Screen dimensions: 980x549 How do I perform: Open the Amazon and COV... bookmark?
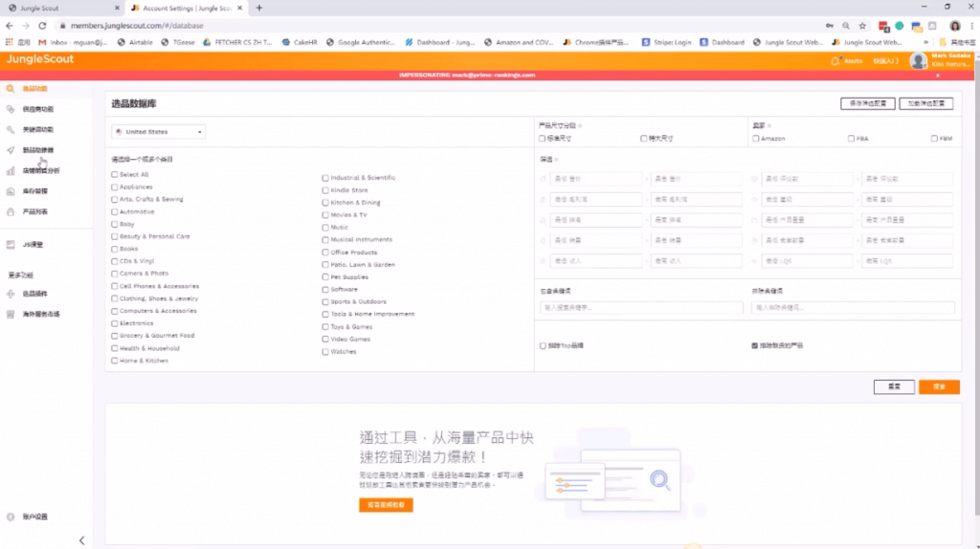[518, 42]
